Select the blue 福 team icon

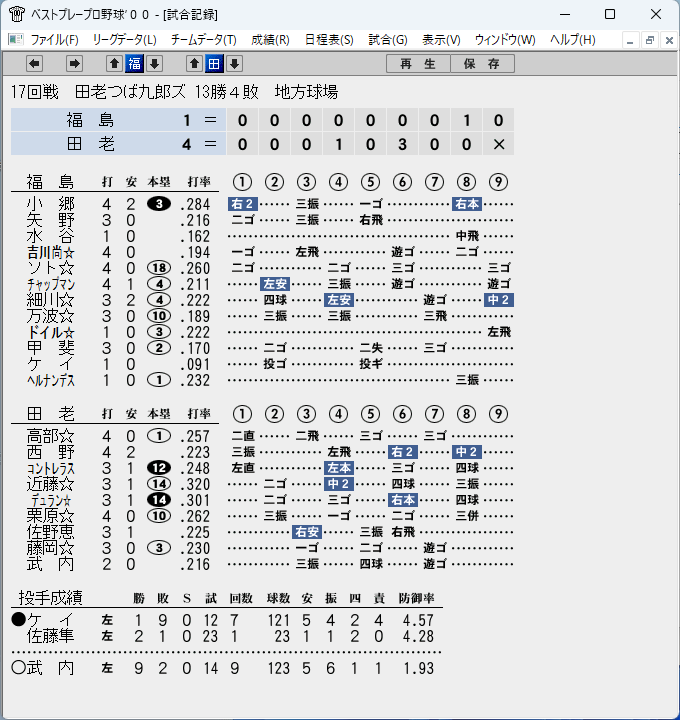point(135,64)
